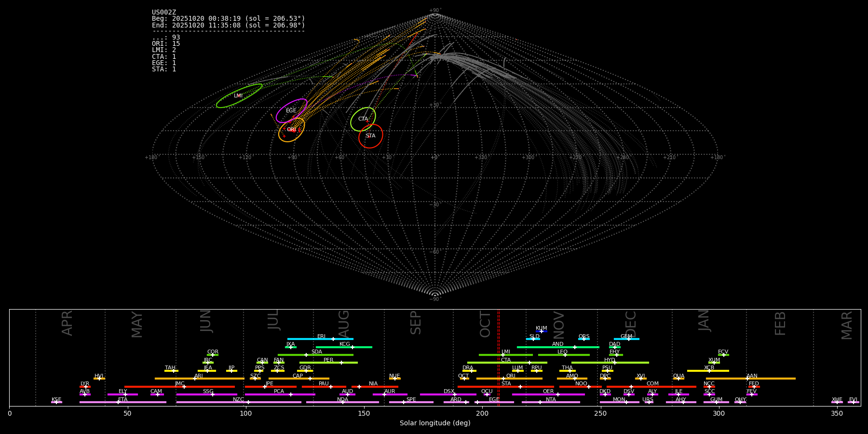868x434 pixels.
Task: Click the orange AAN shower activity bar
Action: click(772, 379)
